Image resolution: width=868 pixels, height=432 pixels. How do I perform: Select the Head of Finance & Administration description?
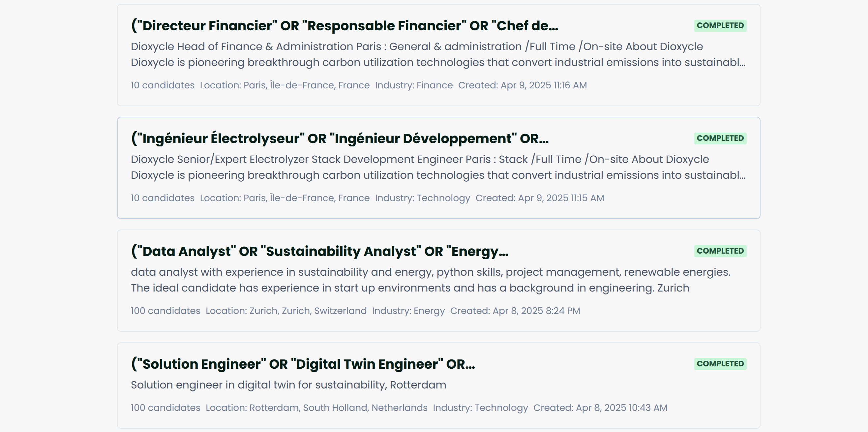[438, 55]
